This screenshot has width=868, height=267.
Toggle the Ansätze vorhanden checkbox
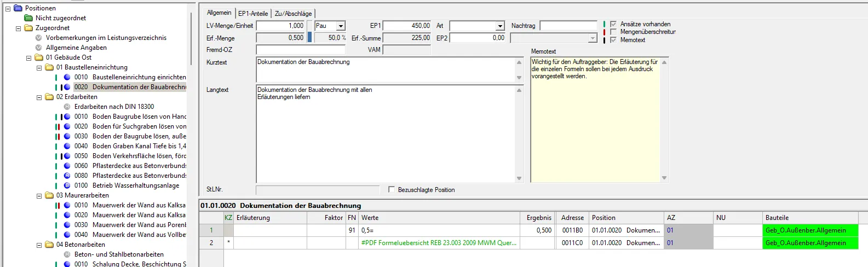click(613, 24)
